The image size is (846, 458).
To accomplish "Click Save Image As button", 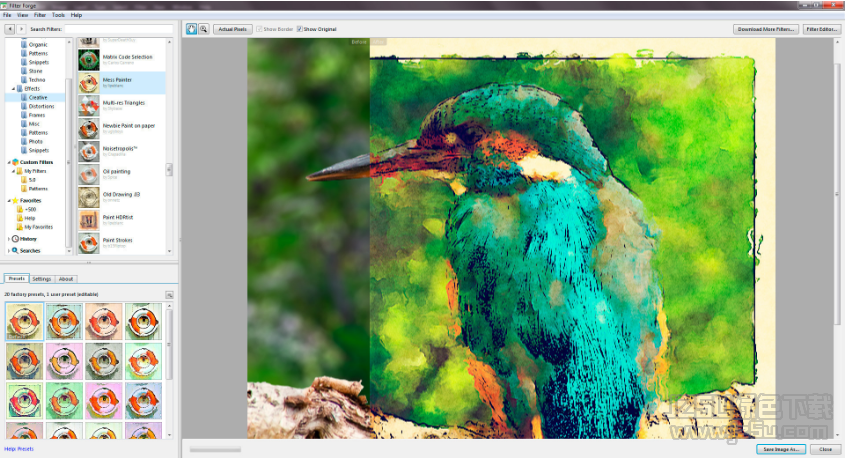I will point(781,449).
